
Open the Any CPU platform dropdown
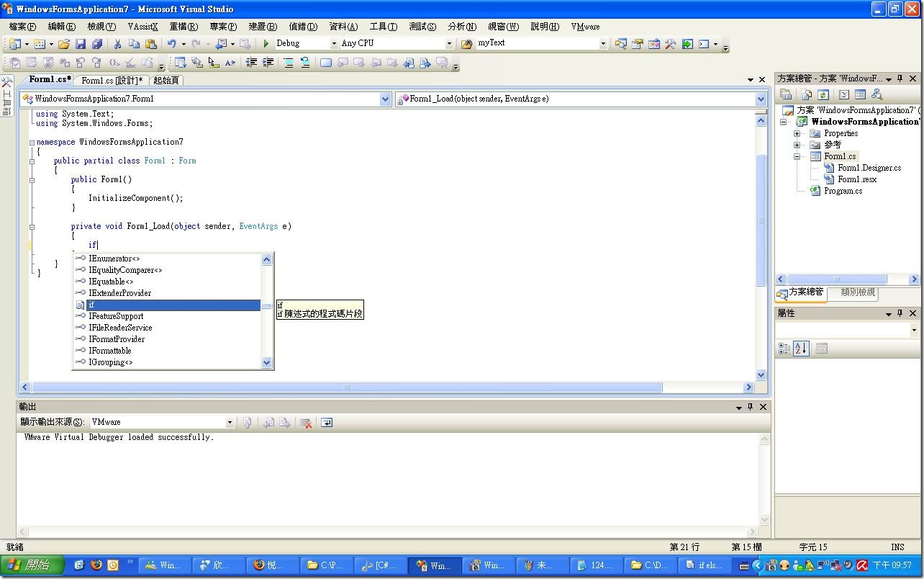pos(450,43)
